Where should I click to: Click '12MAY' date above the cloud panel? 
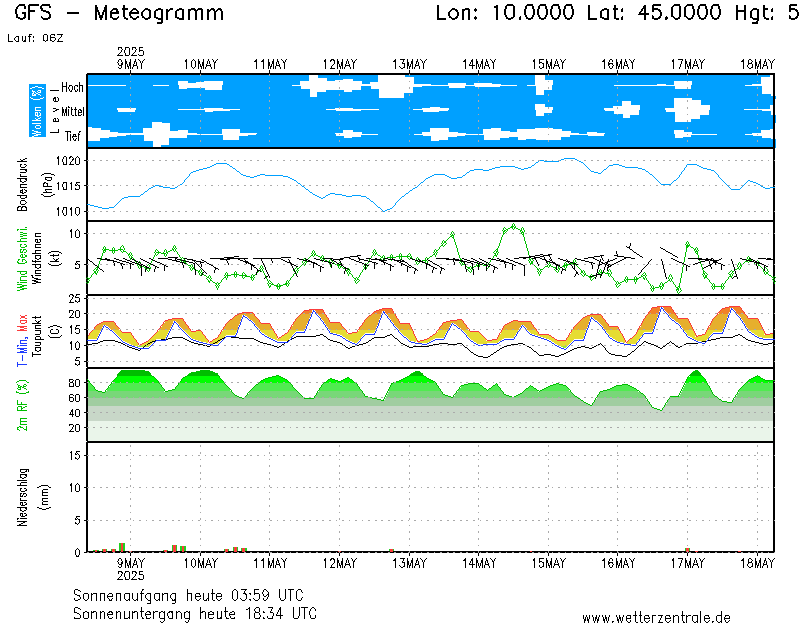pyautogui.click(x=340, y=64)
